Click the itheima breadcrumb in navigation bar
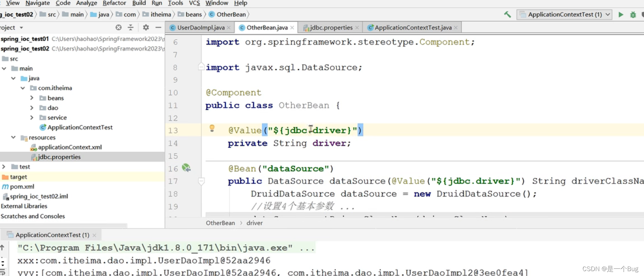This screenshot has width=644, height=276. point(161,15)
